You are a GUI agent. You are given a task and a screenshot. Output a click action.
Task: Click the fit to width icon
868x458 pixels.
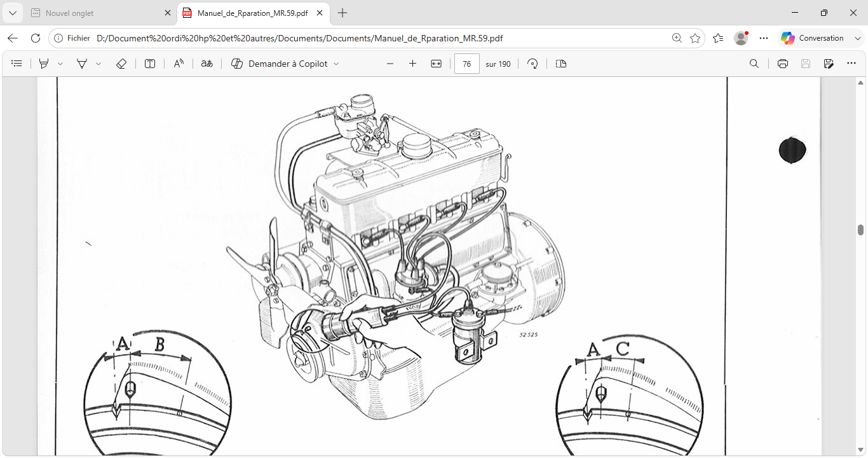(x=436, y=64)
